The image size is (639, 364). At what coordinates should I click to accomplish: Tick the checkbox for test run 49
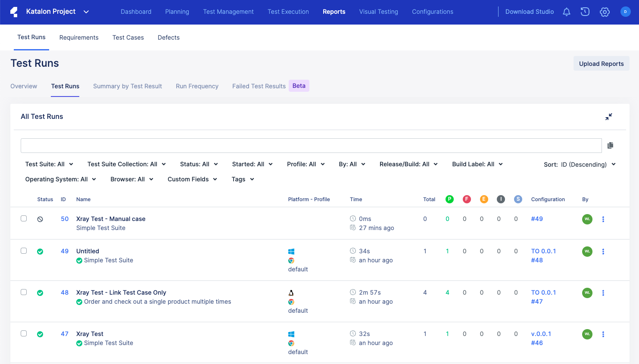coord(24,251)
